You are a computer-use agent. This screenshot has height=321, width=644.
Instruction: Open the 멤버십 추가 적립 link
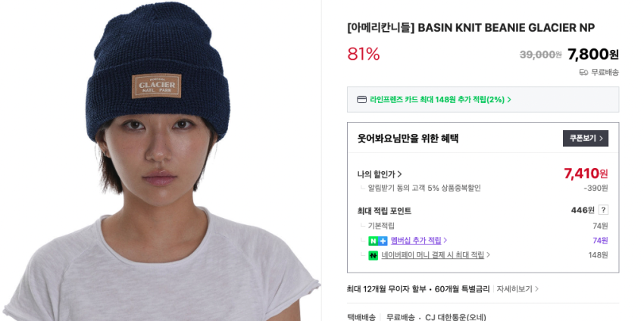(x=416, y=241)
